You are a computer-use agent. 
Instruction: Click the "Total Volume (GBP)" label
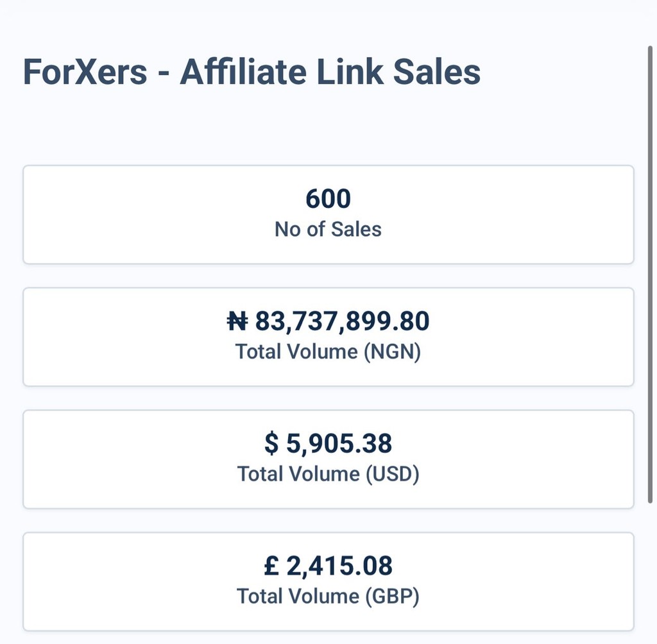pos(328,596)
